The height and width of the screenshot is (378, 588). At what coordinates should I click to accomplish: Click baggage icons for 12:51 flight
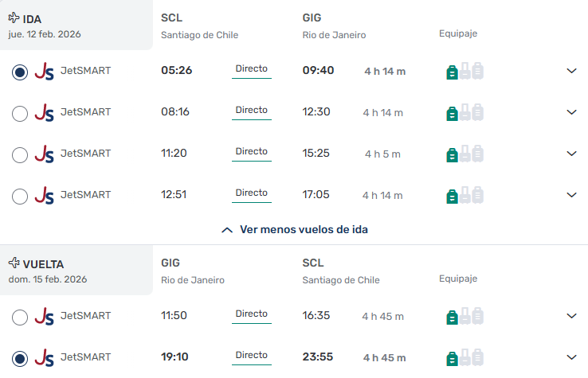(x=465, y=195)
